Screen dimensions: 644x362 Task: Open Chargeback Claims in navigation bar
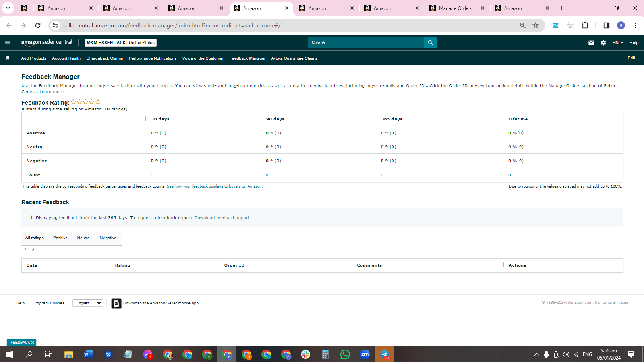pyautogui.click(x=105, y=58)
